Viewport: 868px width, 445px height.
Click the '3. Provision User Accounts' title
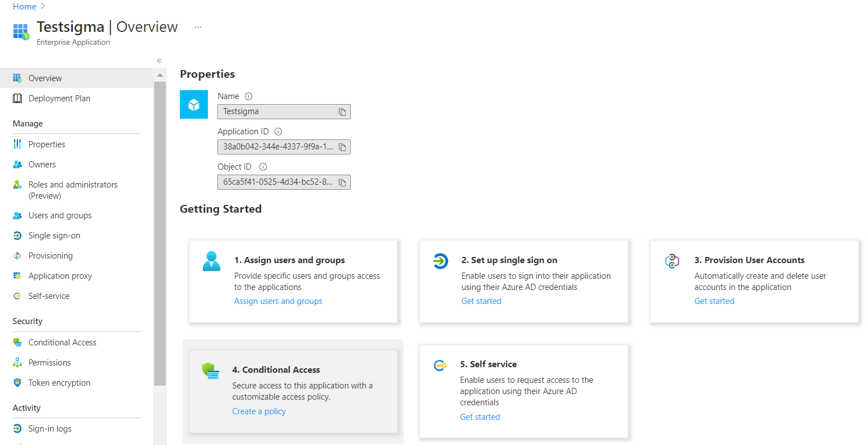[x=749, y=260]
